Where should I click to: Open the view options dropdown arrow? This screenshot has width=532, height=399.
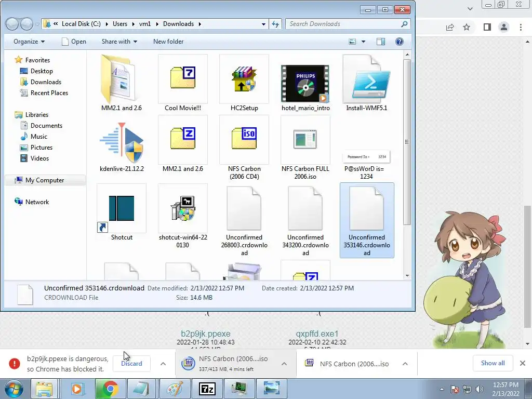363,42
